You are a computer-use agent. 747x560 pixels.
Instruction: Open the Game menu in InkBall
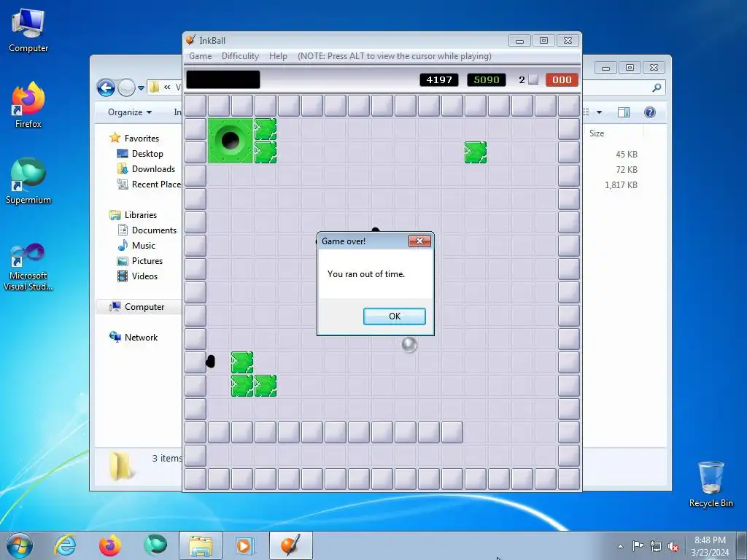[200, 56]
